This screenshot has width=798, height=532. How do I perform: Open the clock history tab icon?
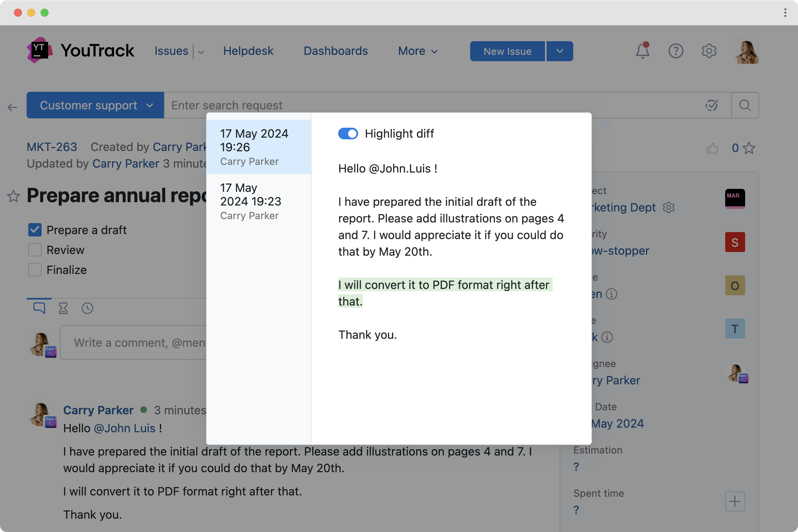click(x=87, y=308)
